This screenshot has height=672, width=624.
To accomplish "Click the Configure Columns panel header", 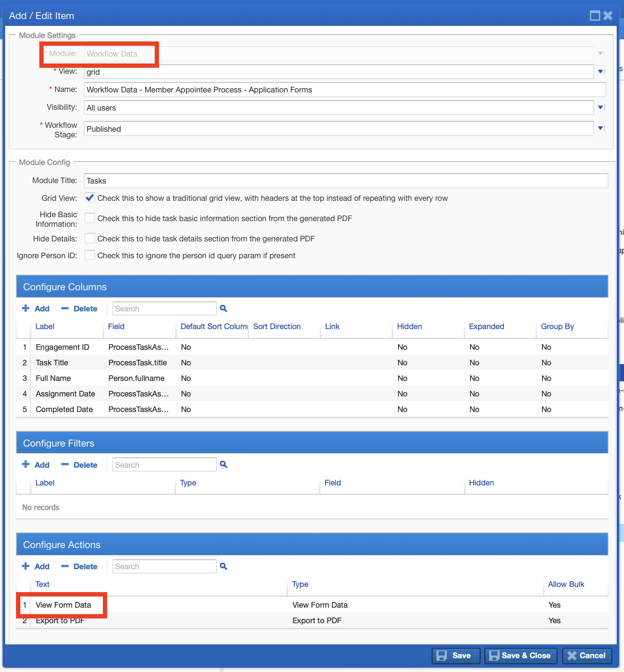I will 312,286.
